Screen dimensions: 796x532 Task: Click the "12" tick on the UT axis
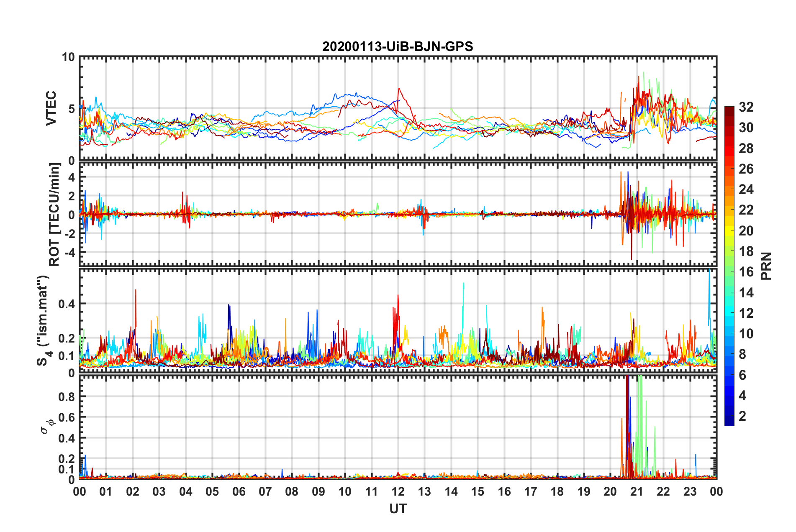pyautogui.click(x=398, y=491)
